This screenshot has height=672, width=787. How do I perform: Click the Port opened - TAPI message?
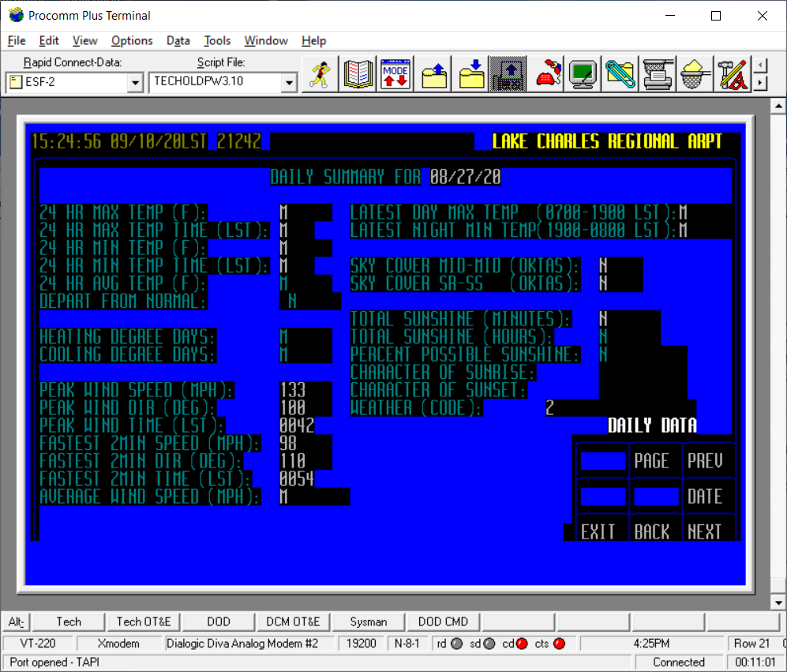[54, 662]
